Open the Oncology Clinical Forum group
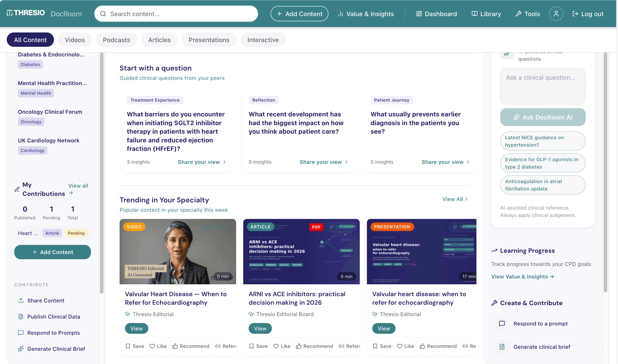The height and width of the screenshot is (364, 618). 50,112
